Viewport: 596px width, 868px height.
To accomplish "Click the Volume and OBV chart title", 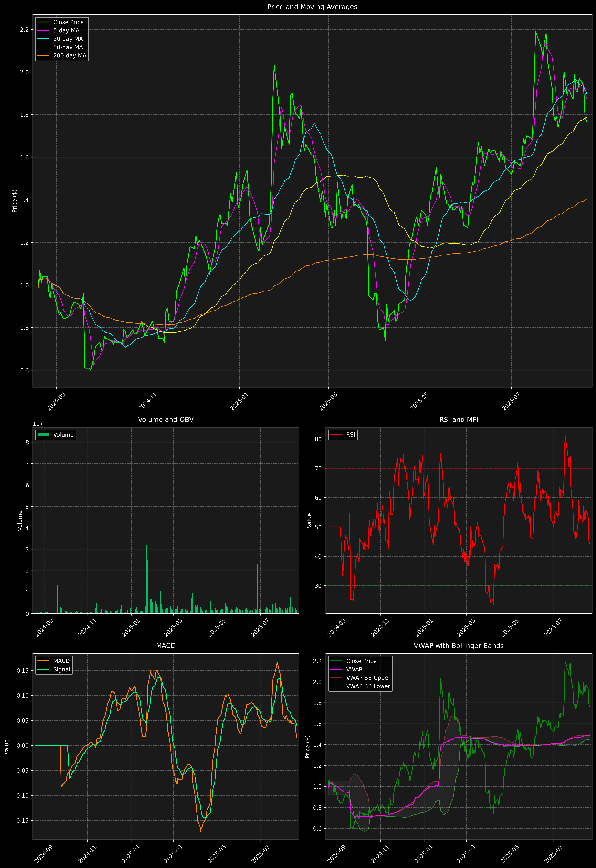I will coord(166,419).
